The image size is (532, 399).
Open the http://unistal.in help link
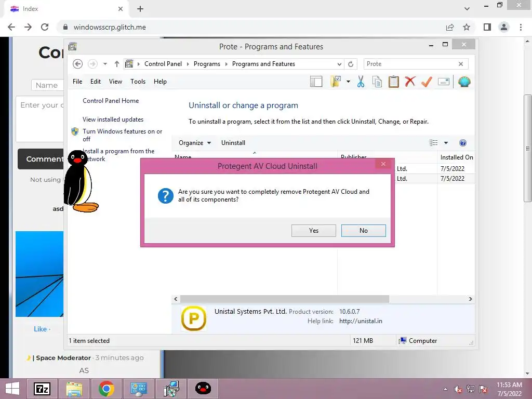coord(361,321)
